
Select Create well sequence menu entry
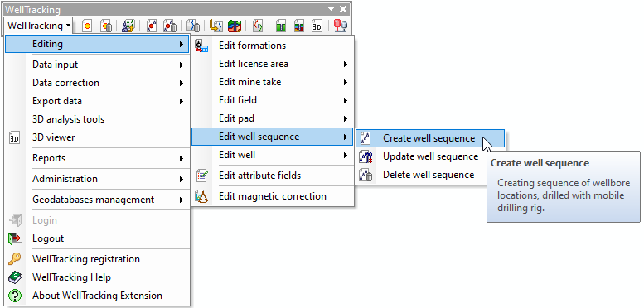pyautogui.click(x=430, y=138)
